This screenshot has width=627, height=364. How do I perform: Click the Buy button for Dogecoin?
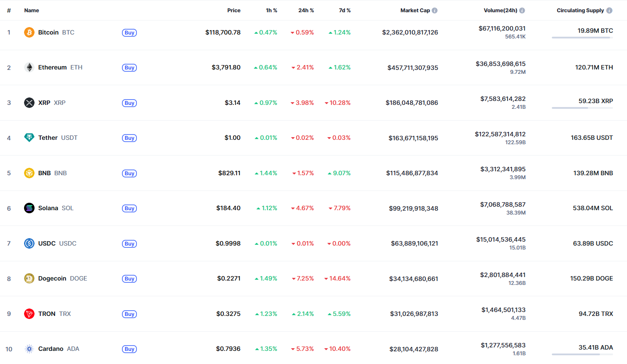(x=129, y=279)
